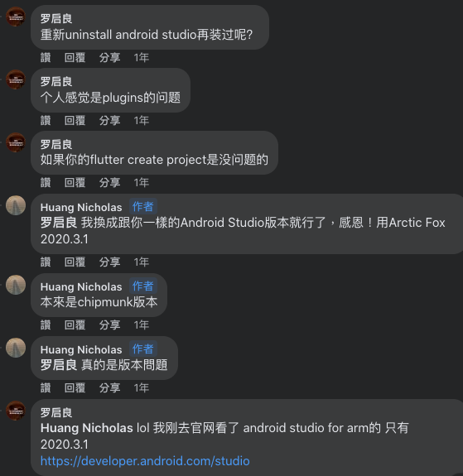463x476 pixels.
Task: Open 罗启良's avatar on the uninstall comment
Action: tap(16, 17)
